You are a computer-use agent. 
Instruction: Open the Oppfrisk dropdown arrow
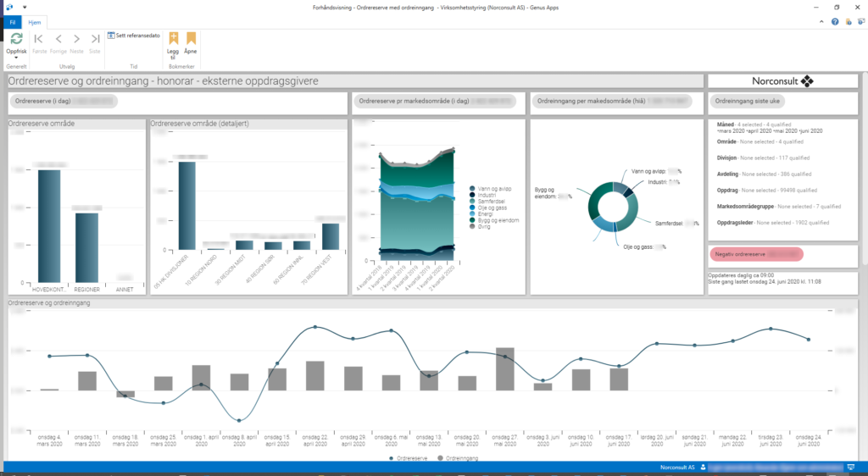click(x=16, y=58)
